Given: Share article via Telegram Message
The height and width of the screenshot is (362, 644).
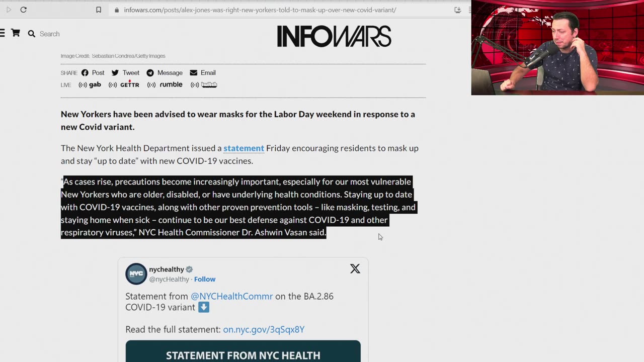Looking at the screenshot, I should pyautogui.click(x=165, y=73).
